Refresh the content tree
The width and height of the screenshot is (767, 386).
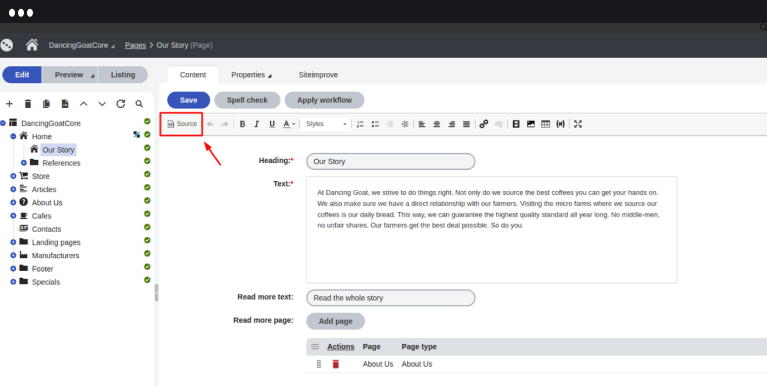pyautogui.click(x=121, y=104)
